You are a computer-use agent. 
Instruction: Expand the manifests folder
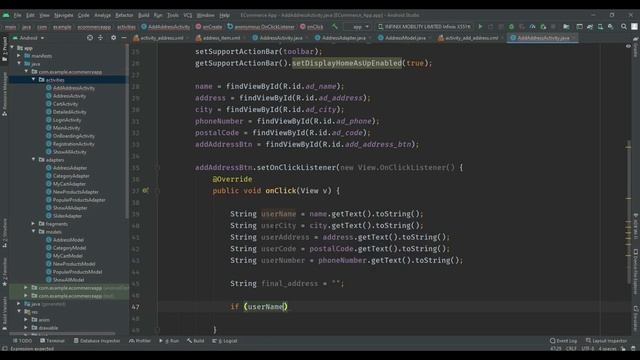(19, 56)
